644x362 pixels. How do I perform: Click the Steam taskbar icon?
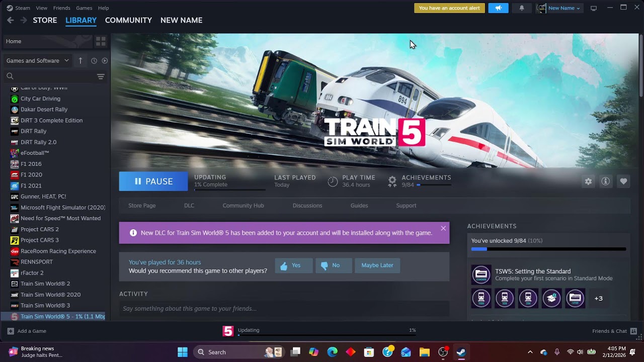coord(461,352)
